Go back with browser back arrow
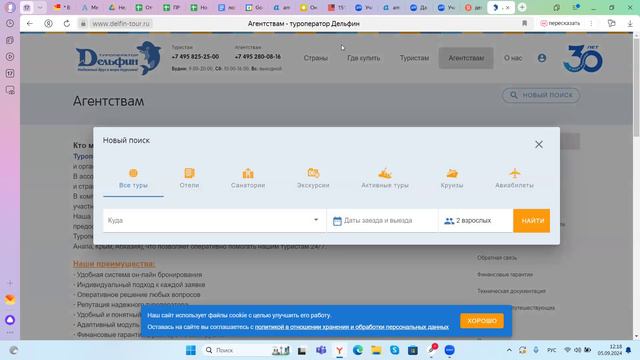The width and height of the screenshot is (640, 360). coord(30,24)
